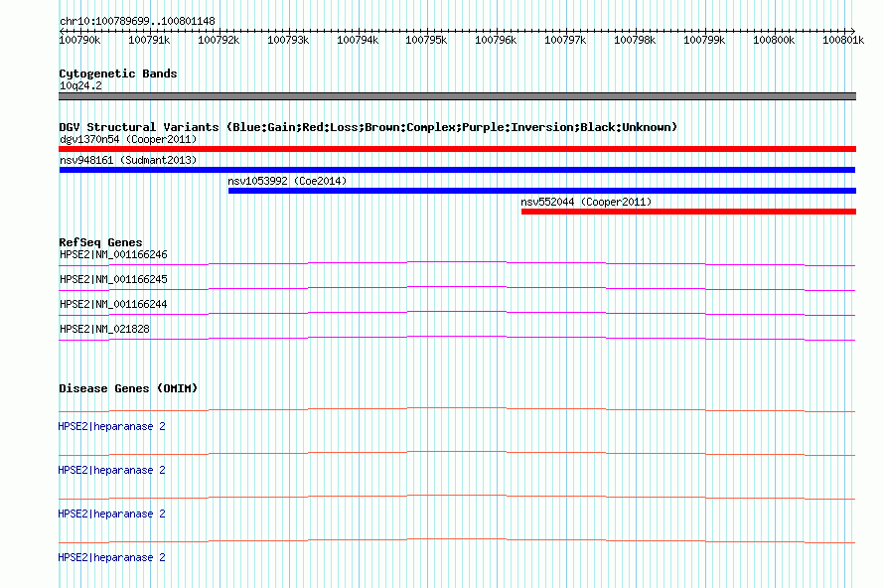Click the 100800k ruler tick label
Viewport: 884px width, 588px height.
(774, 40)
